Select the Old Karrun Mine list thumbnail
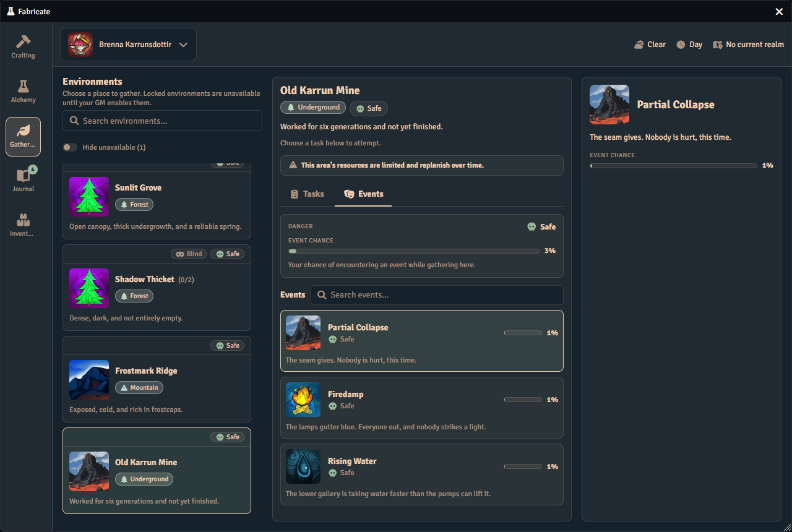Image resolution: width=792 pixels, height=532 pixels. point(89,471)
